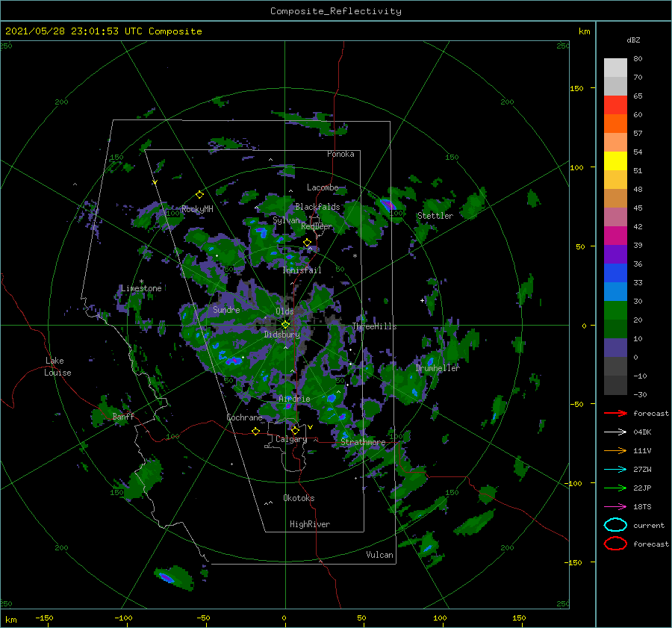Click the Didsbury town label
Viewport: 672px width, 628px height.
point(281,335)
